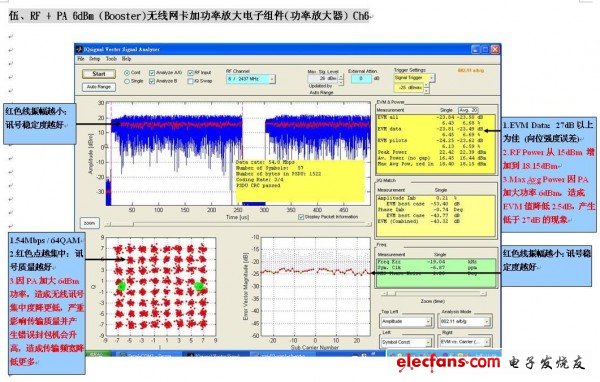Image resolution: width=600 pixels, height=382 pixels.
Task: Select the Single radio option
Action: (127, 81)
